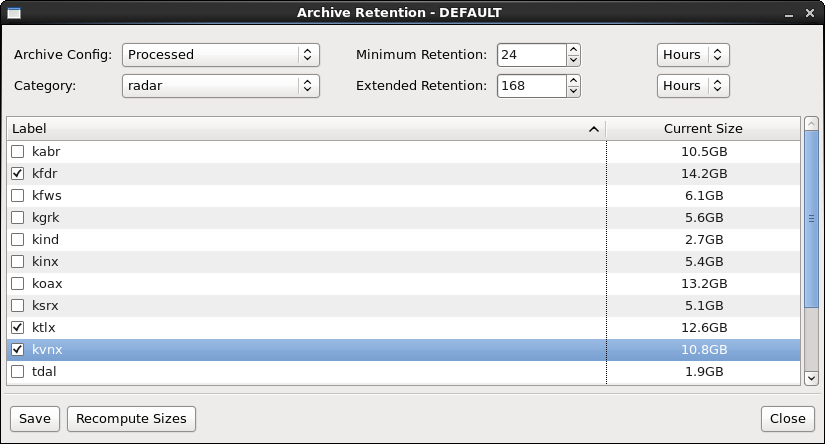This screenshot has height=444, width=825.
Task: Decrease Extended Retention with the down arrow
Action: [x=574, y=92]
